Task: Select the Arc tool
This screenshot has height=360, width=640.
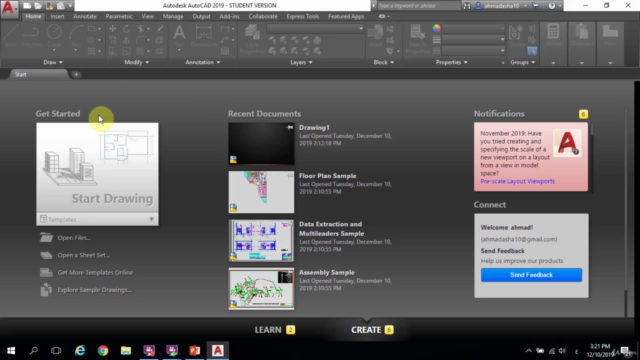Action: pyautogui.click(x=76, y=36)
